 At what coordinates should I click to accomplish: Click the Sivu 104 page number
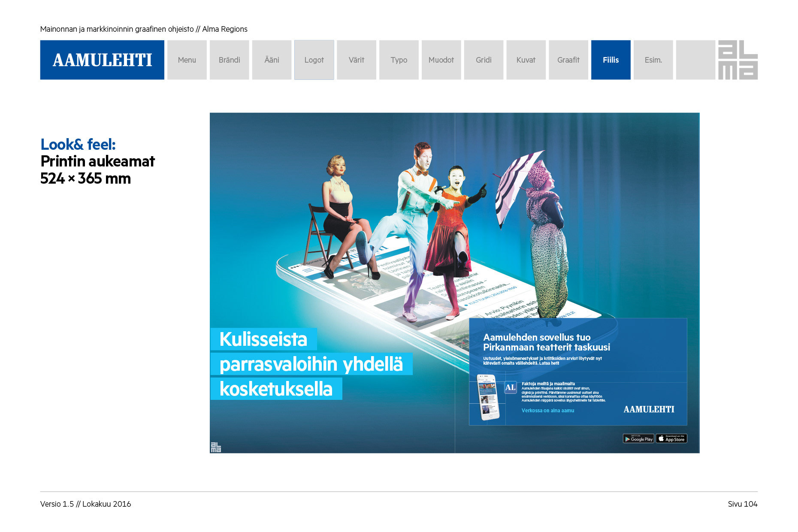(x=743, y=504)
